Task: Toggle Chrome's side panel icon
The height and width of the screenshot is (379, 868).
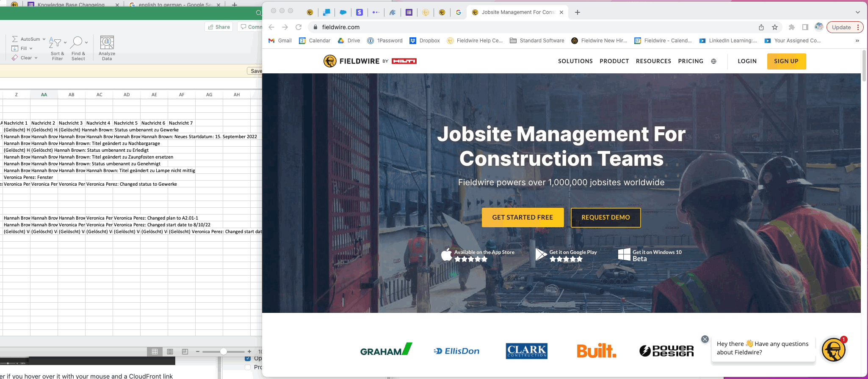Action: [x=805, y=27]
